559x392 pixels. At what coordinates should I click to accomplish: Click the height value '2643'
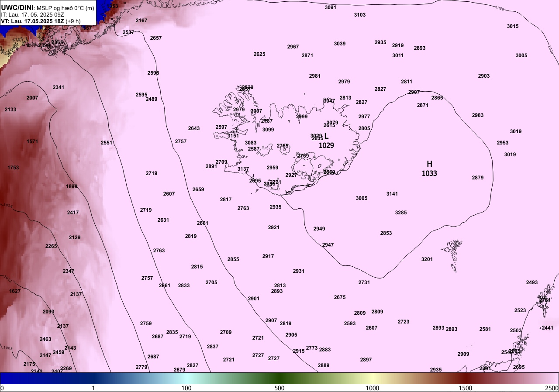pyautogui.click(x=194, y=128)
